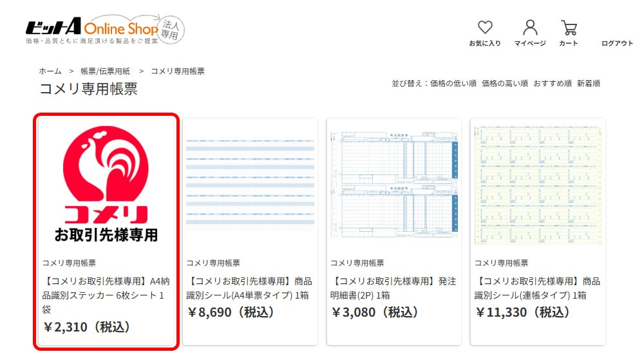
Task: Open the コメリ rooster logo product image
Action: point(106,183)
